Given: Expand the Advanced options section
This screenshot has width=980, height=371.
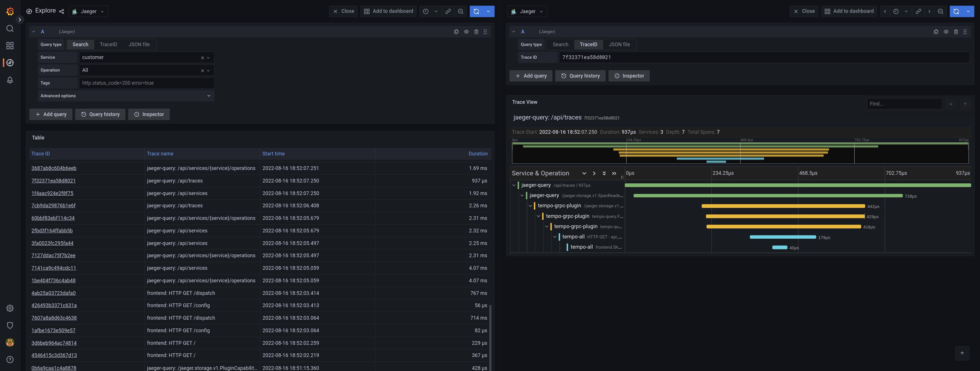Looking at the screenshot, I should point(126,96).
